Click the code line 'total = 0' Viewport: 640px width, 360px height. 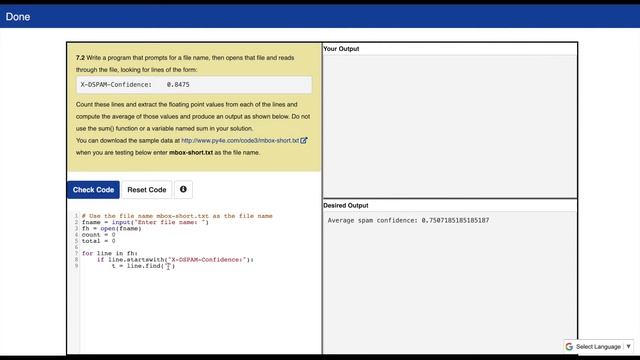pyautogui.click(x=99, y=241)
